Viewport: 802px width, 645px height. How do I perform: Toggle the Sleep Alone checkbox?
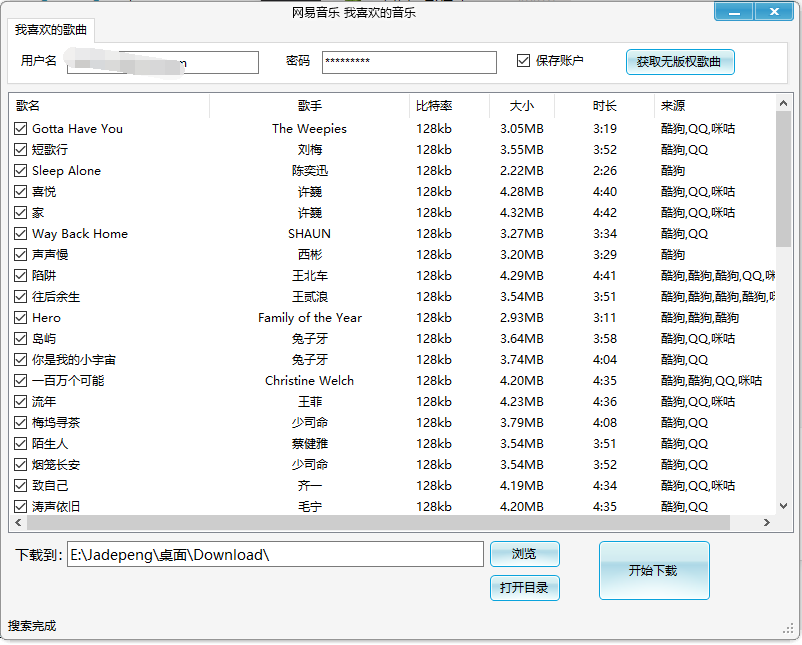[x=20, y=170]
